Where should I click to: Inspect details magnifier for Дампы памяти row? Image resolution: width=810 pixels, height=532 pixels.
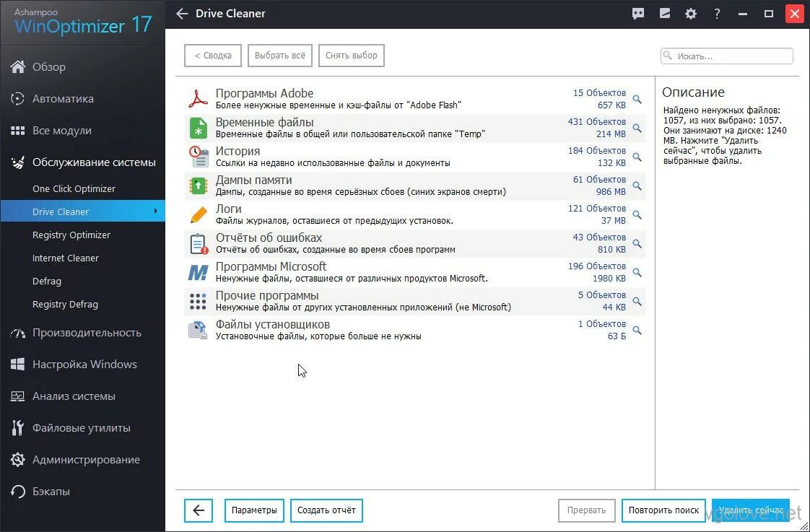637,186
